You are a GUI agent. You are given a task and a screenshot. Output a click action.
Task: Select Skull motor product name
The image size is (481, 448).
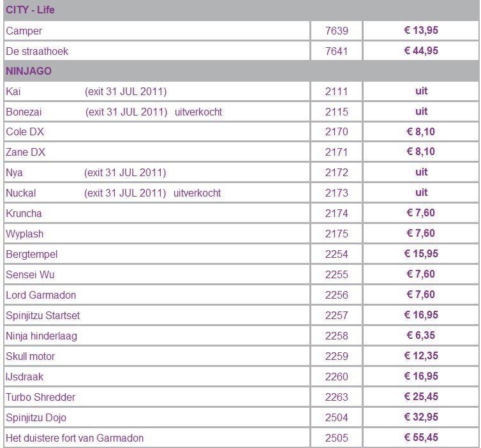coord(30,356)
